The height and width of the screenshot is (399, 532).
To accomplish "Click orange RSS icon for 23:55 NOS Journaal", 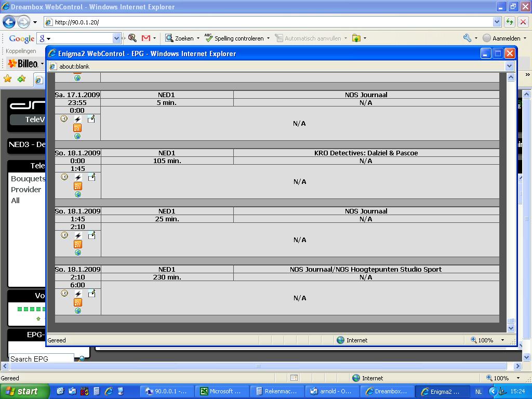I will tap(77, 128).
